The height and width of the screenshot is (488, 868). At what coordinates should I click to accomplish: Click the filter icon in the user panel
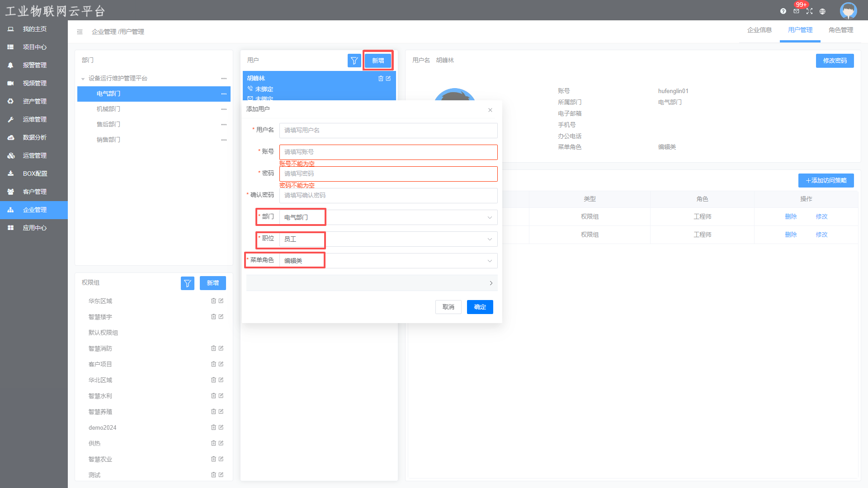pos(354,61)
